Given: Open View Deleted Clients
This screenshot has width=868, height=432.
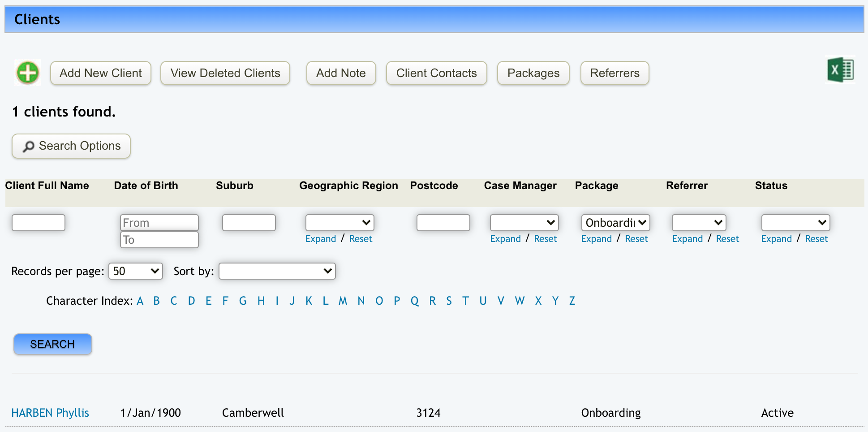Looking at the screenshot, I should pyautogui.click(x=225, y=73).
